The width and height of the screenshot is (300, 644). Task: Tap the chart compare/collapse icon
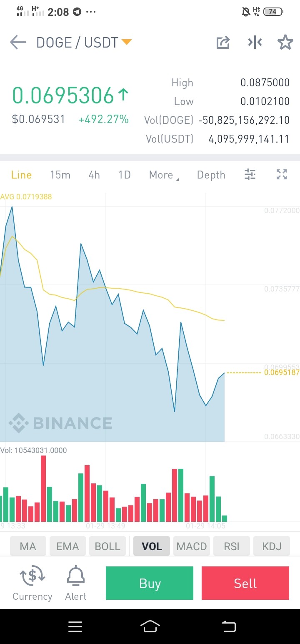tap(255, 42)
